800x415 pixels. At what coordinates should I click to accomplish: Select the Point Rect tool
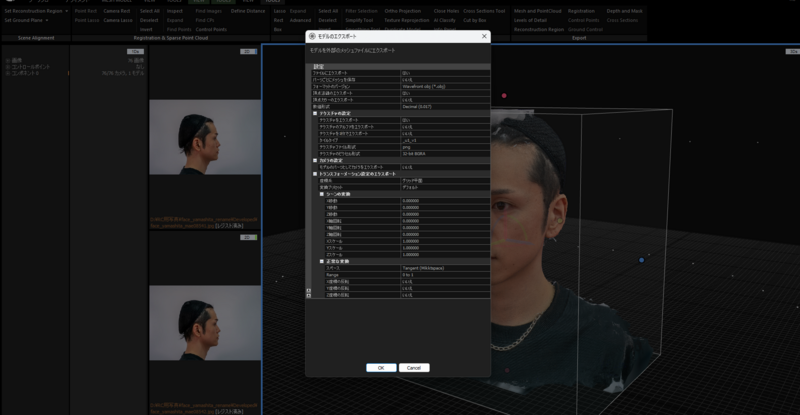pyautogui.click(x=85, y=11)
